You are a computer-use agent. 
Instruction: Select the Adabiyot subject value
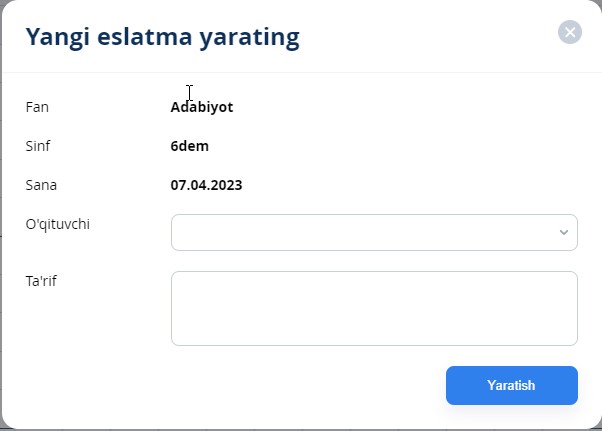pos(202,107)
